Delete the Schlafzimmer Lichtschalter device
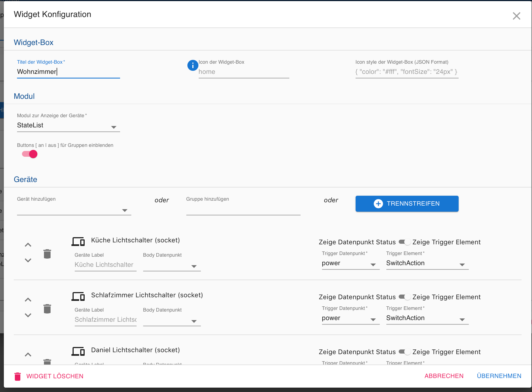This screenshot has height=392, width=532. (x=47, y=309)
